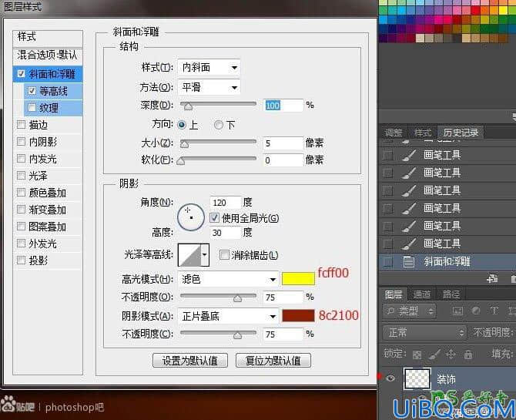Click the type layer filter icon

pyautogui.click(x=494, y=311)
